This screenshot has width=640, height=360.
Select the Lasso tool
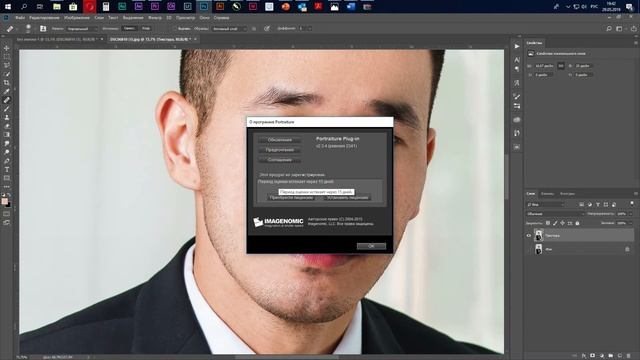click(x=7, y=65)
